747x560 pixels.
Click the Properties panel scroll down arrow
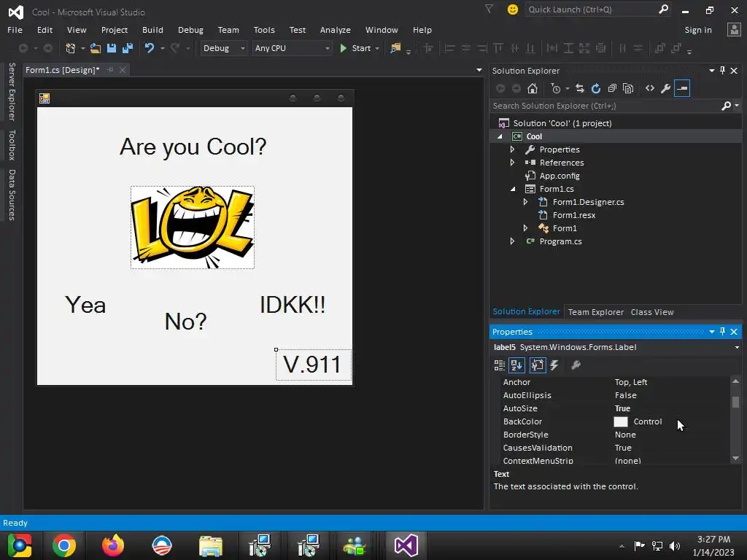tap(735, 458)
